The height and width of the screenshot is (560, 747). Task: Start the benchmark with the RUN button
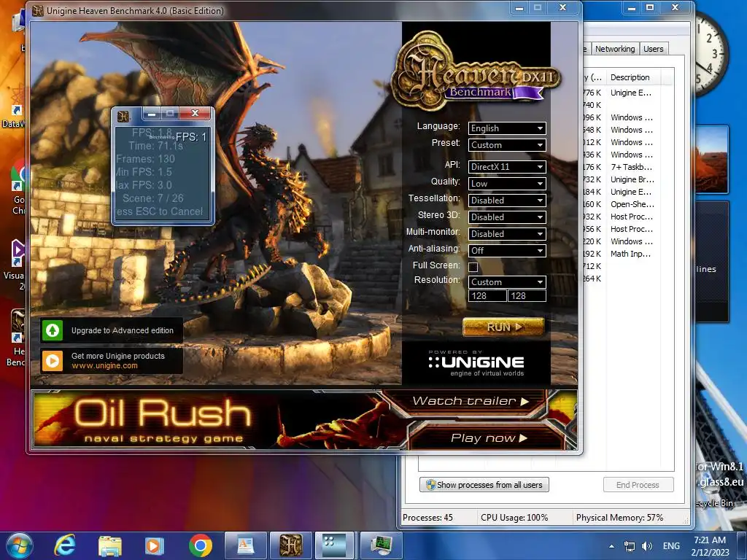[503, 327]
